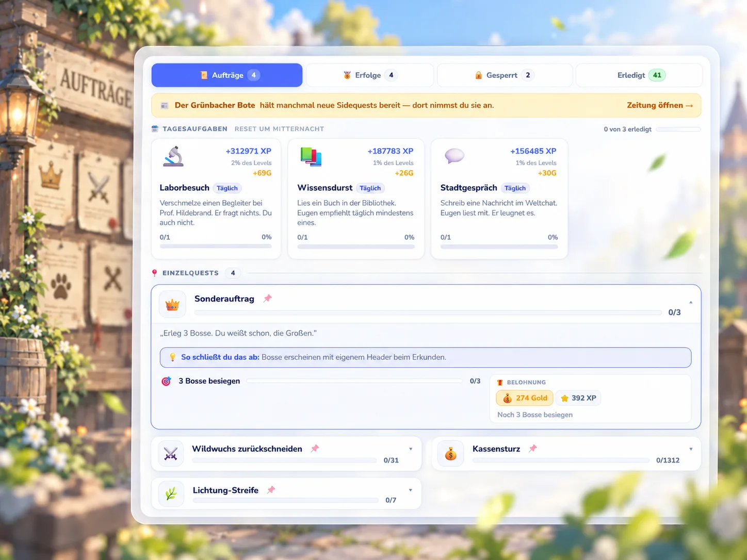
Task: Click the 3 Bosse besiegen objective bar
Action: [354, 381]
